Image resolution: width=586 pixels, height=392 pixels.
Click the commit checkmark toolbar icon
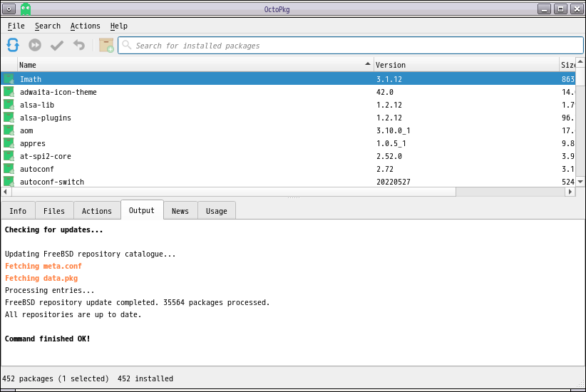pyautogui.click(x=57, y=46)
